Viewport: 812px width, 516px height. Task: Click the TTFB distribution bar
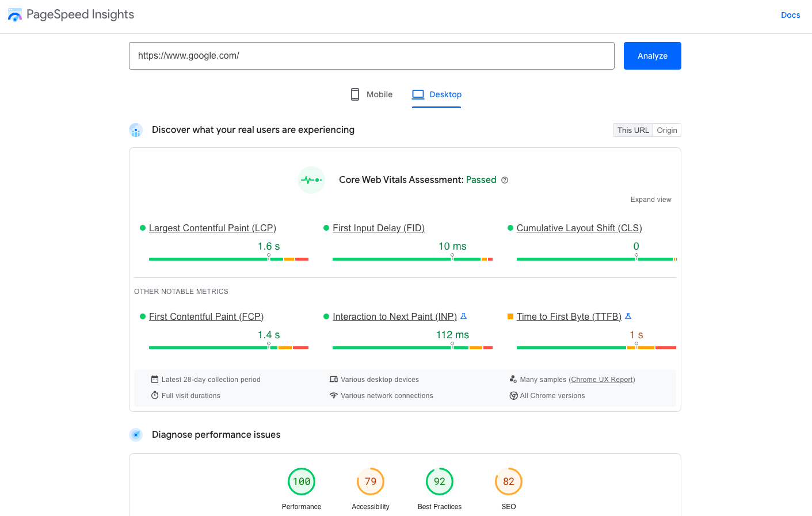[x=596, y=347]
